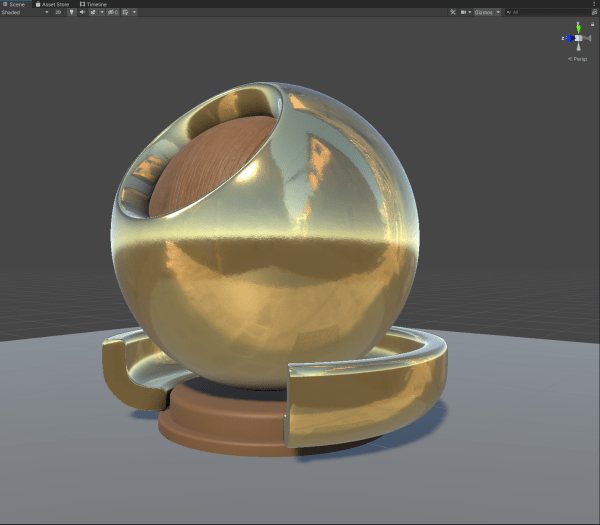Toggle 2D view mode button

(x=58, y=12)
